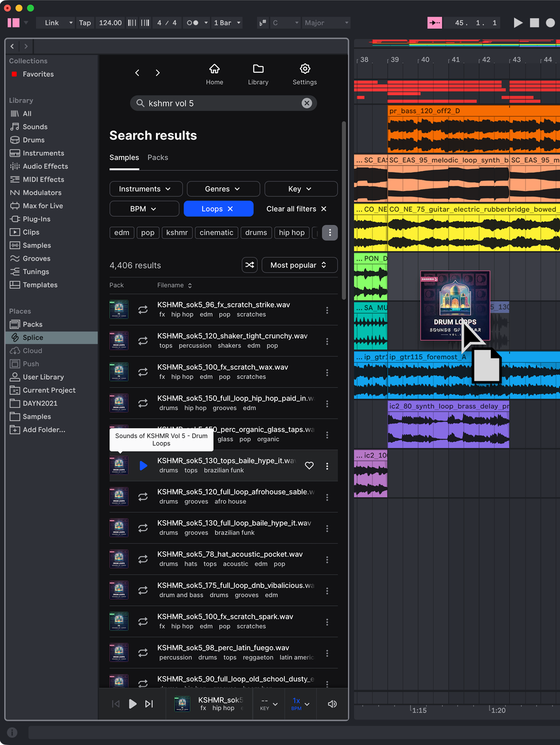Change sort order from Most popular
Viewport: 560px width, 745px height.
299,265
